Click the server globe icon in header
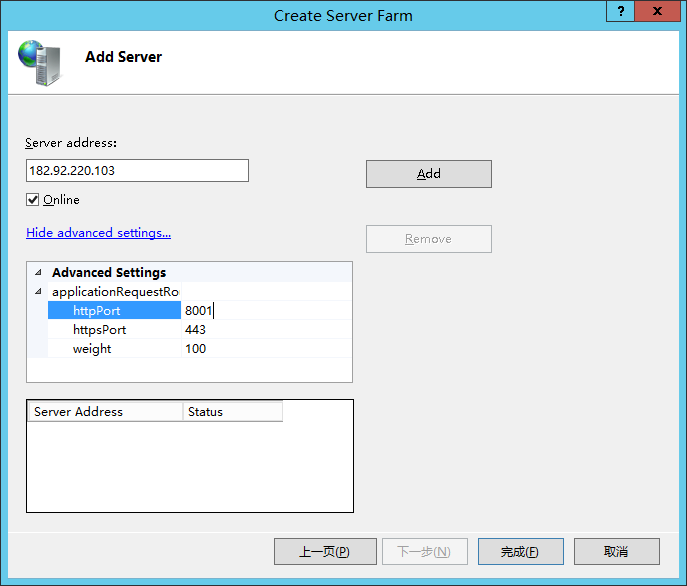This screenshot has width=687, height=586. point(39,62)
